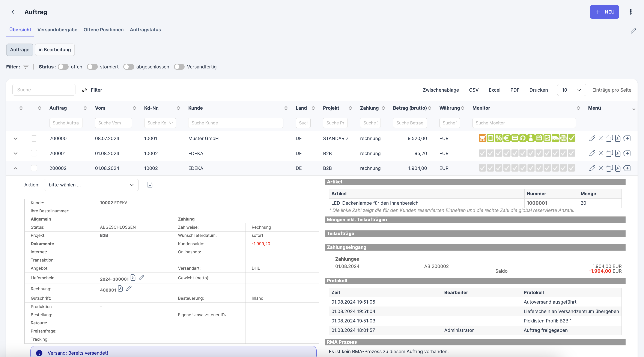Viewport: 644px width, 357px height.
Task: Open PDF icon for order 200000
Action: [x=618, y=138]
